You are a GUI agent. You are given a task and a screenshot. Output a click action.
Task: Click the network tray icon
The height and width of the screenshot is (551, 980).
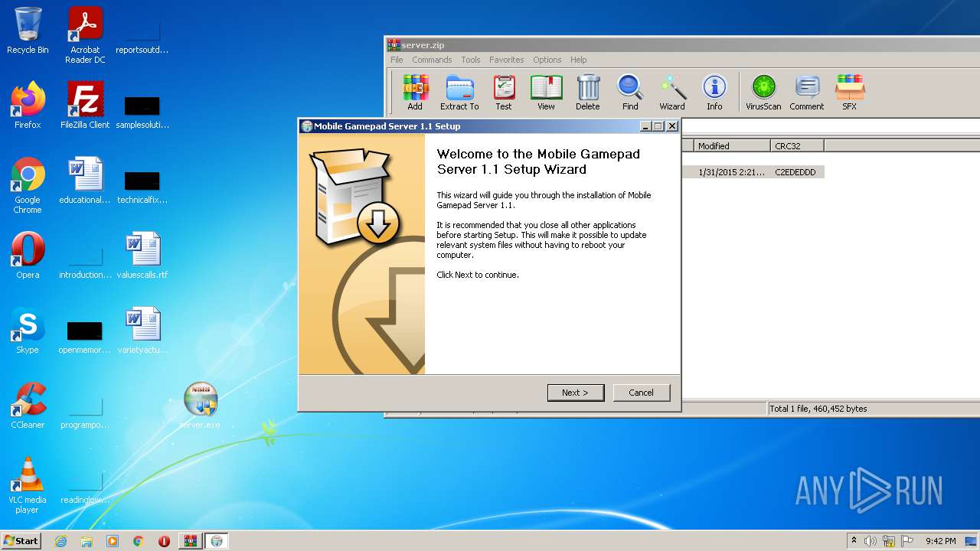(889, 541)
